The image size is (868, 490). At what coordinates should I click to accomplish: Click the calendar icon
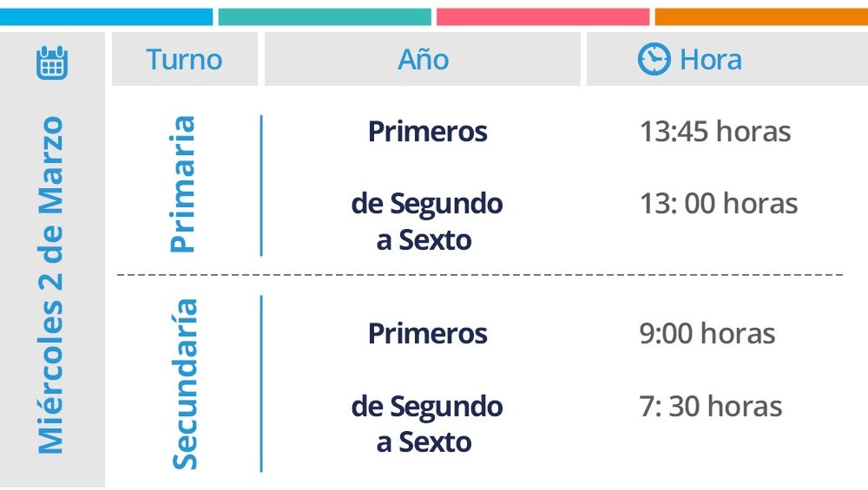[x=52, y=62]
